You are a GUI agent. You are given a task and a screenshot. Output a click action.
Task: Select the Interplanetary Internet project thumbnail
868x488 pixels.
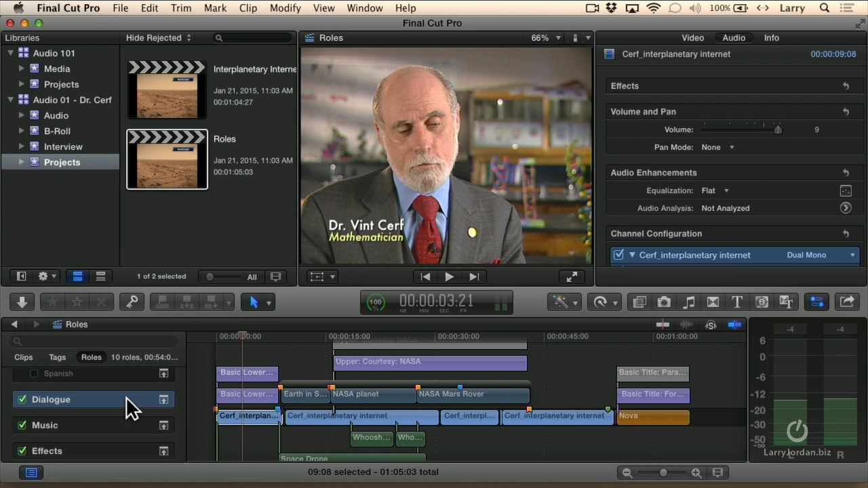[x=167, y=89]
